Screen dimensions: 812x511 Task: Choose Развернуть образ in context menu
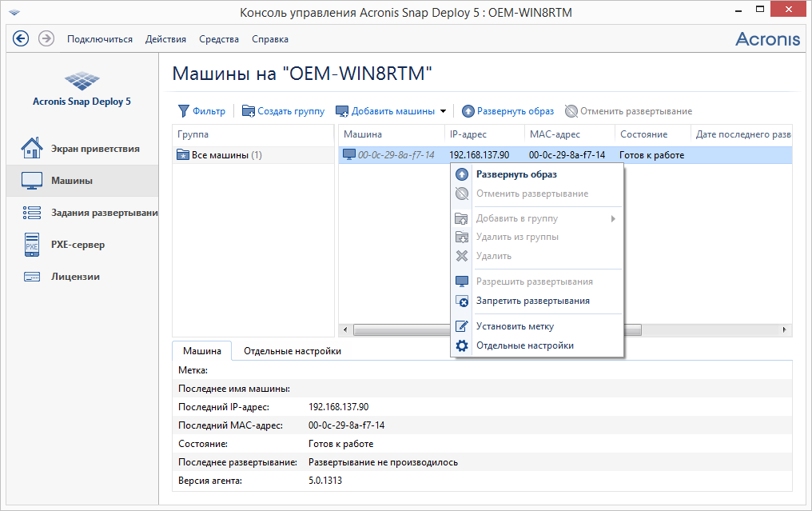click(x=537, y=174)
